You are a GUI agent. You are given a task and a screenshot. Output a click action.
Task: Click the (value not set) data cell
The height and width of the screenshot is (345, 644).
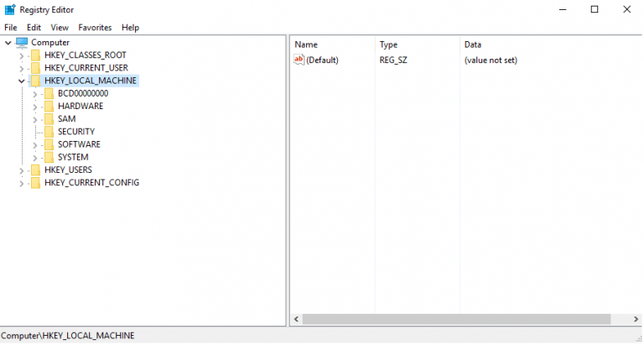491,60
